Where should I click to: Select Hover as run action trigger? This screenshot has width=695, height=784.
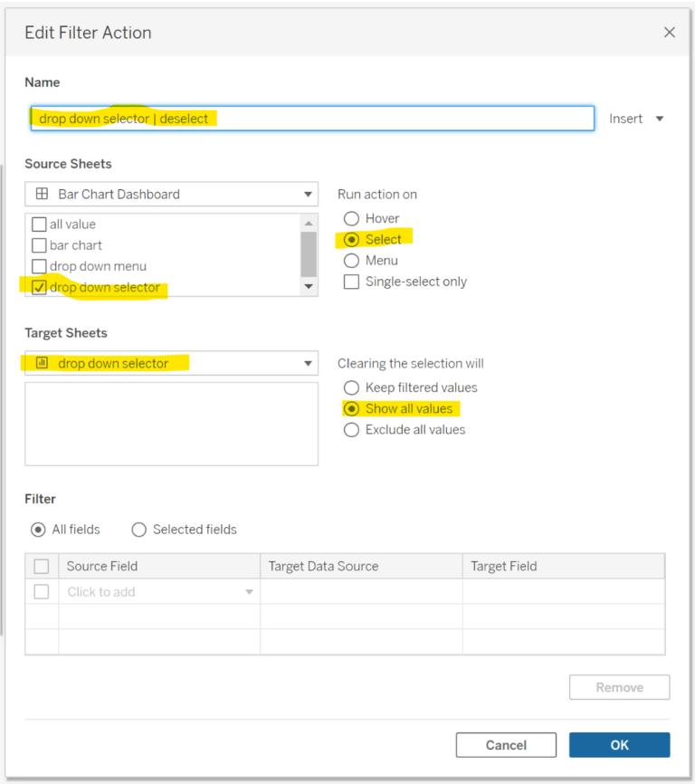click(351, 218)
